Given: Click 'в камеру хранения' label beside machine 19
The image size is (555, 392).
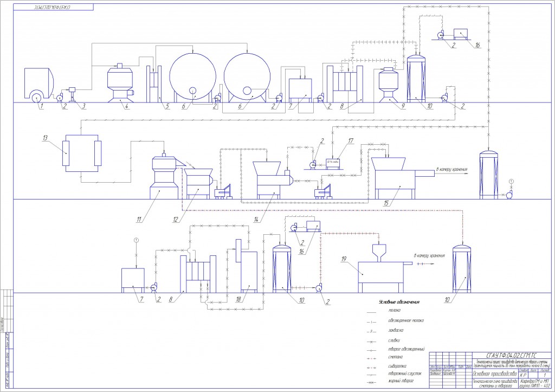Looking at the screenshot, I should [429, 256].
